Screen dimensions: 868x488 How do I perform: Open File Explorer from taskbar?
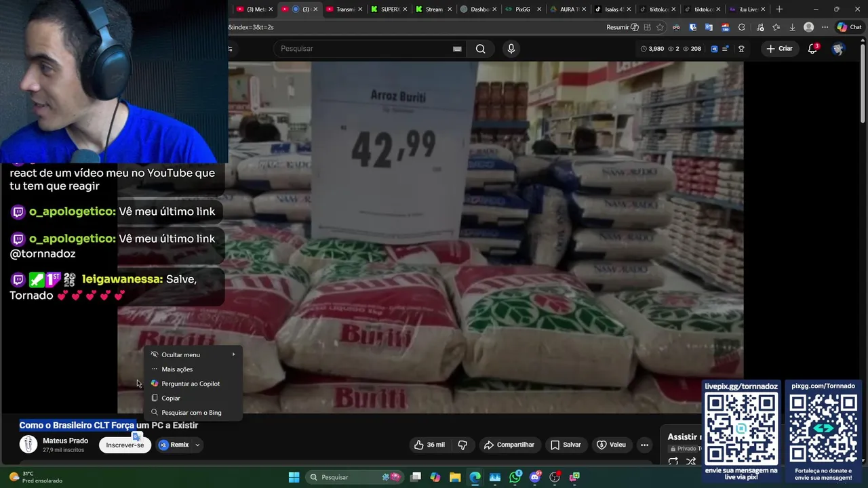coord(455,477)
